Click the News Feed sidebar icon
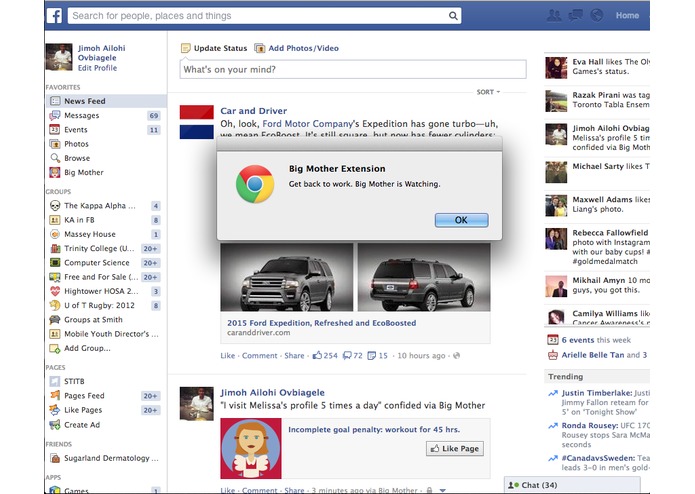 (55, 101)
